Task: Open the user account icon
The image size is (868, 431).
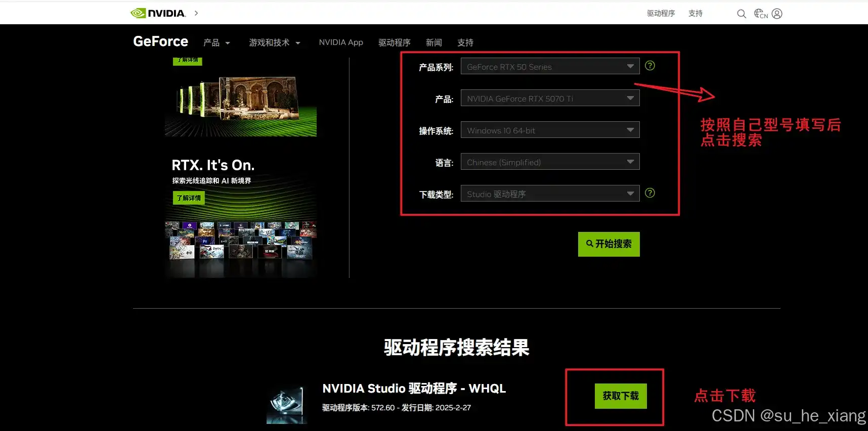Action: (777, 14)
